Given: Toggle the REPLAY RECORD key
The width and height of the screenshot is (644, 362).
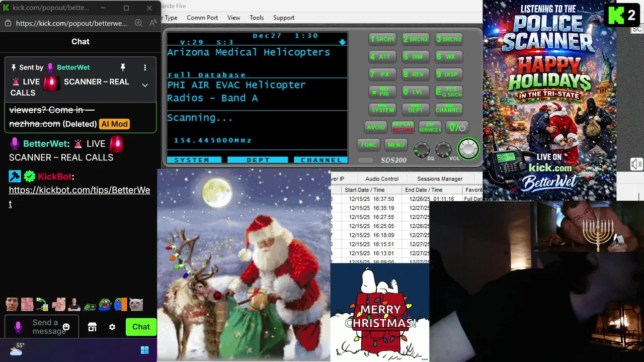Looking at the screenshot, I should coord(403,127).
